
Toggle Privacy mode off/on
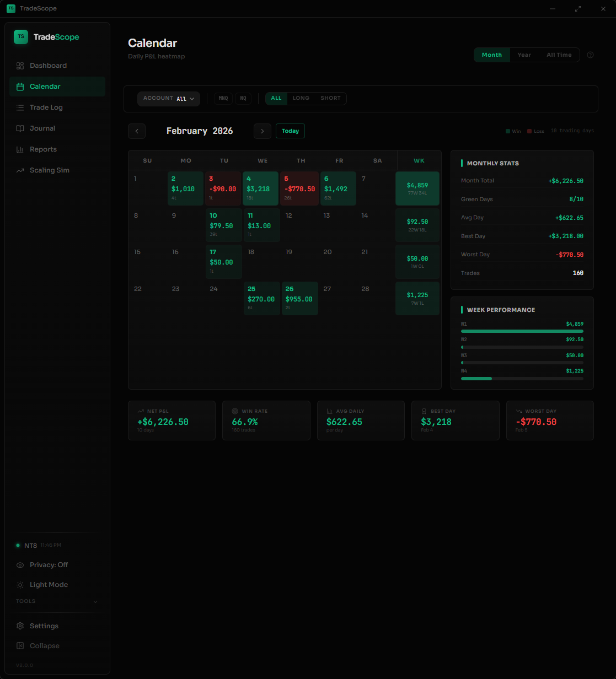tap(49, 564)
